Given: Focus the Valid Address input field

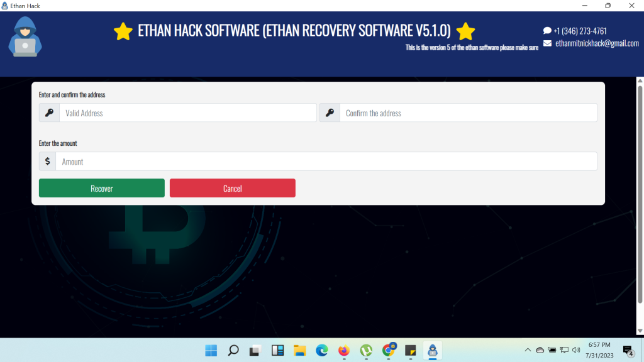Looking at the screenshot, I should pyautogui.click(x=187, y=113).
